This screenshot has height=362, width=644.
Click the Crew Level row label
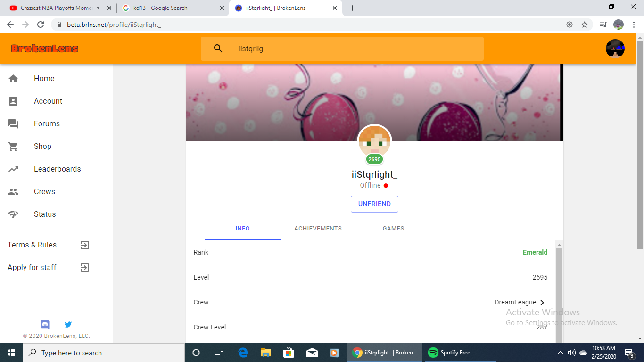(210, 328)
